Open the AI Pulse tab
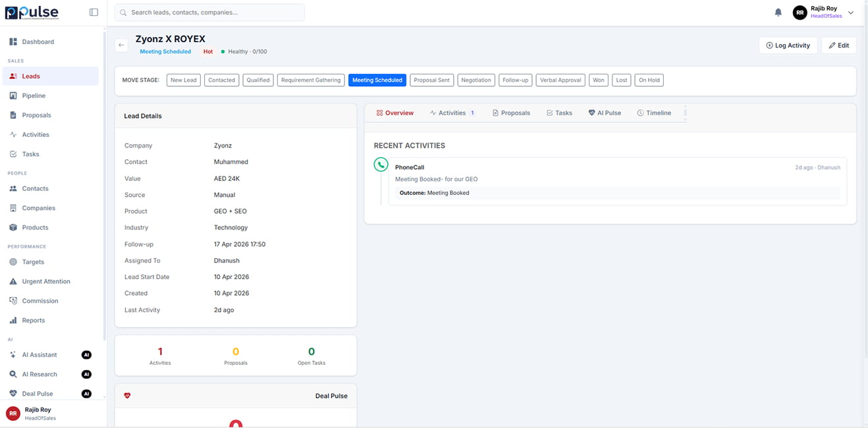The image size is (868, 428). [605, 113]
